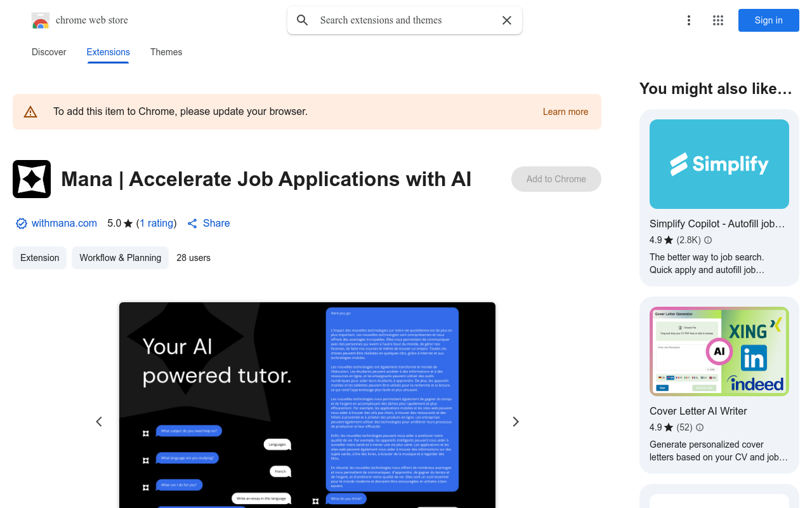The image size is (812, 508).
Task: Show next screenshot with right arrow
Action: pos(516,422)
